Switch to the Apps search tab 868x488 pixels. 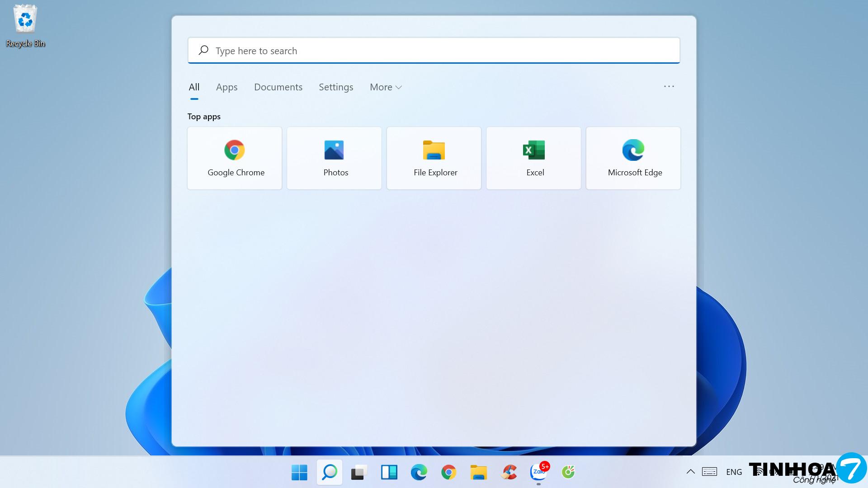coord(226,87)
